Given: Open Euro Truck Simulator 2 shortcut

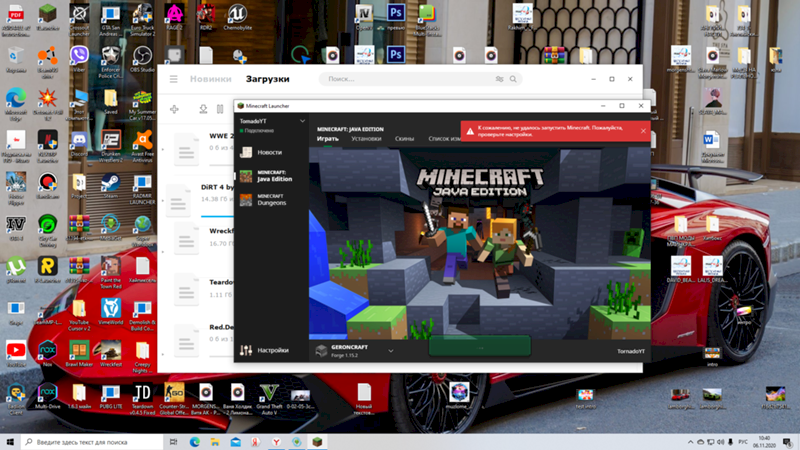Looking at the screenshot, I should pos(142,20).
